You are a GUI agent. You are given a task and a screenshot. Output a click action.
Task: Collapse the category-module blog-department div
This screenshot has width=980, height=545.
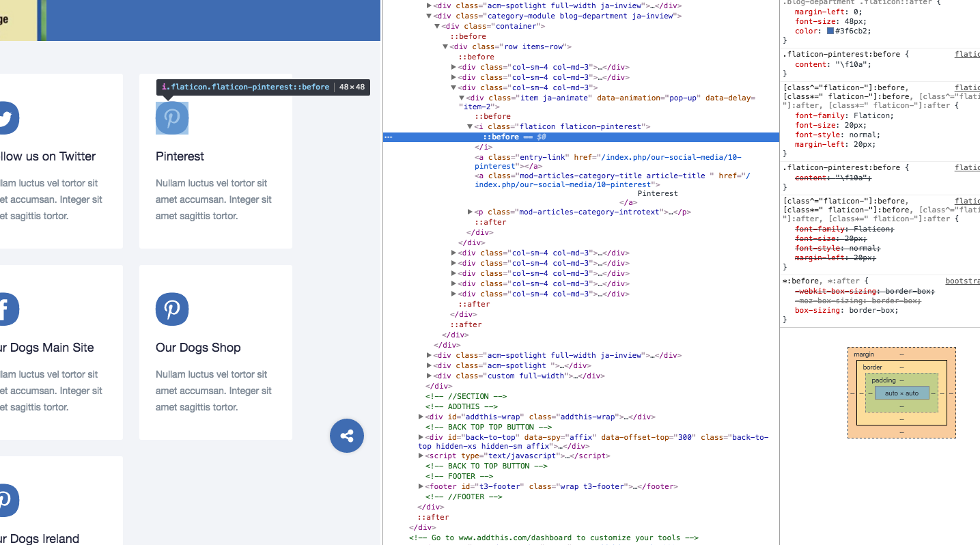[429, 16]
